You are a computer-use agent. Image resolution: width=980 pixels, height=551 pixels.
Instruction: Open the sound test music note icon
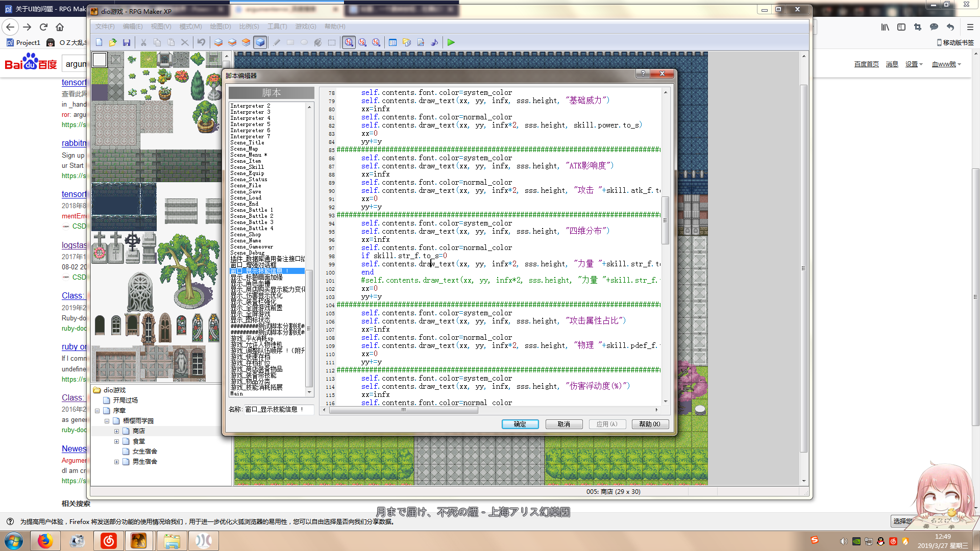tap(434, 42)
